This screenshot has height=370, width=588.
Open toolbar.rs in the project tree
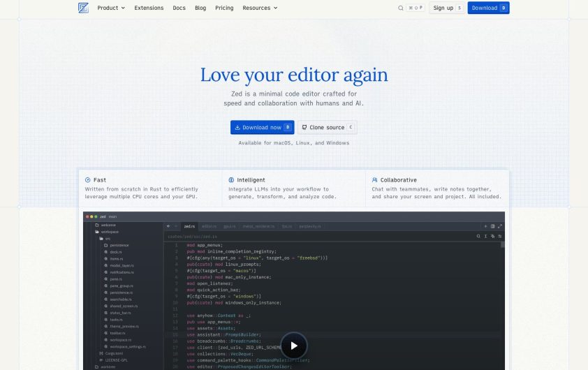115,333
